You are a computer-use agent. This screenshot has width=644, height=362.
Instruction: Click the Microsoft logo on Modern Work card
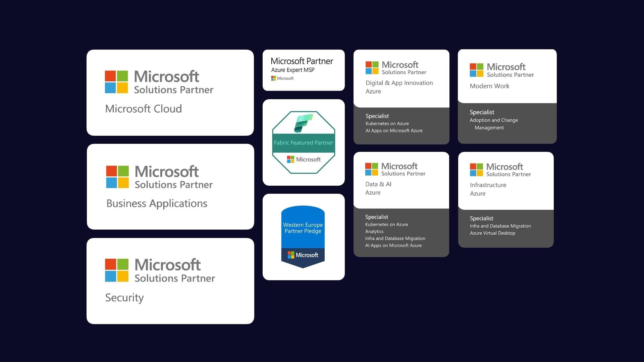click(x=476, y=70)
